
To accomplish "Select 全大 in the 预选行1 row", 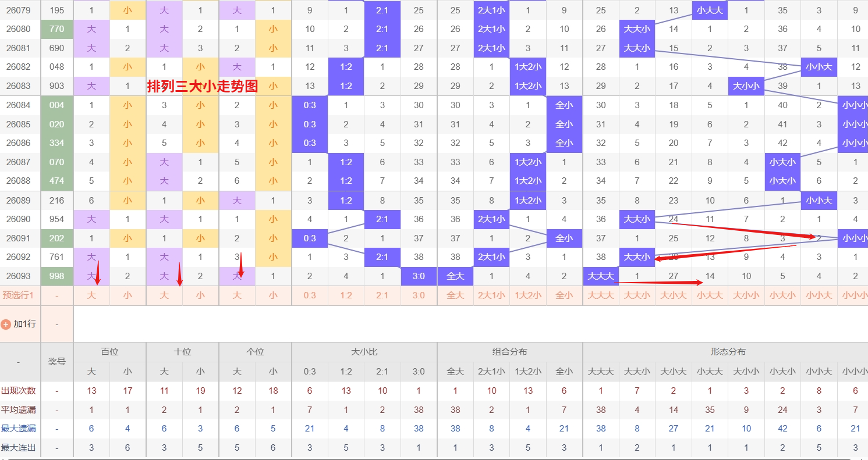I will coord(455,295).
